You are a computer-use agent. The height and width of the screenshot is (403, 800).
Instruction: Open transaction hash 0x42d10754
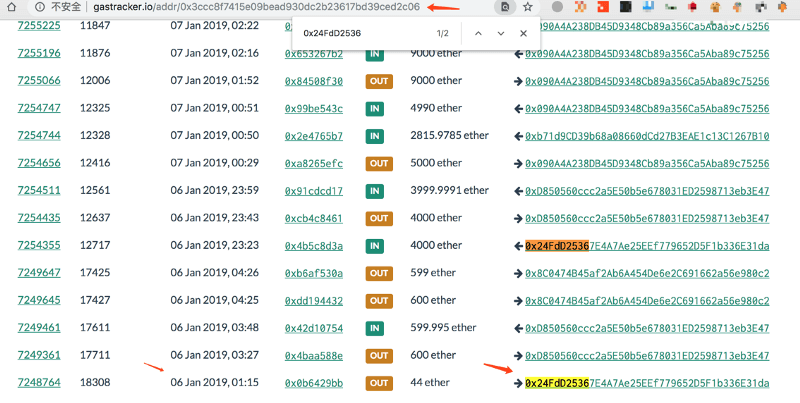click(x=314, y=329)
